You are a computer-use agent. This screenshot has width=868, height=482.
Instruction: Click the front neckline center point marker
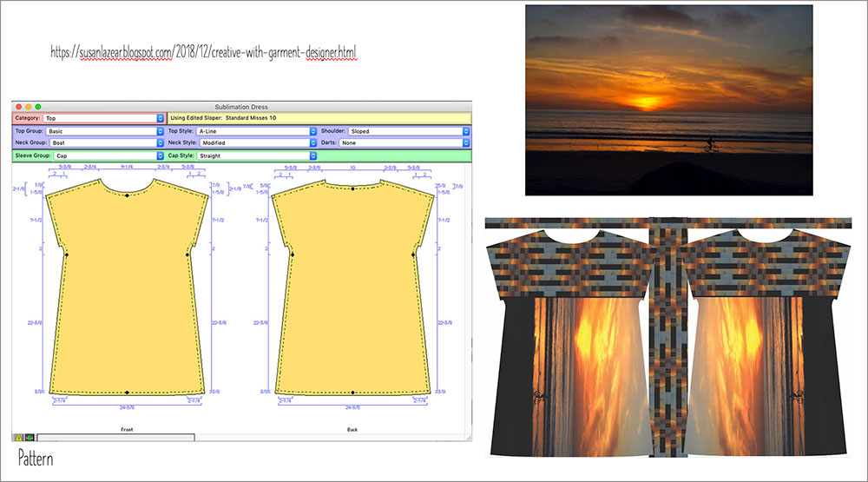pyautogui.click(x=128, y=196)
